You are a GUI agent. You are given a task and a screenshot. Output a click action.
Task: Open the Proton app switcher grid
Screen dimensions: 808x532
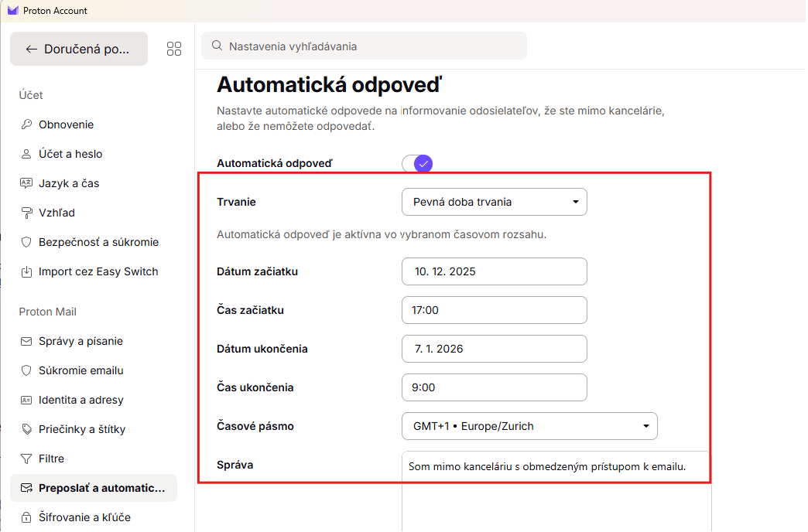(x=173, y=48)
